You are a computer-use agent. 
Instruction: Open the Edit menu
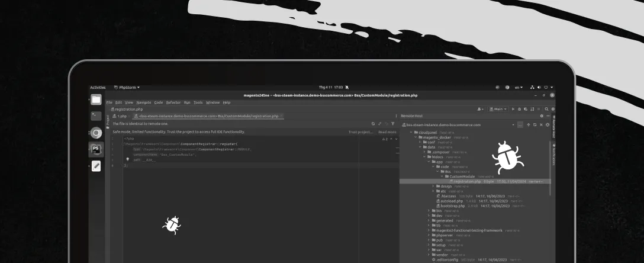click(x=118, y=102)
